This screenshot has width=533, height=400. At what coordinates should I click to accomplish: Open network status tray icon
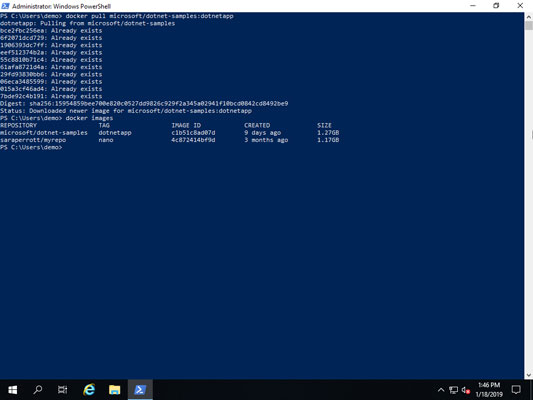[453, 390]
